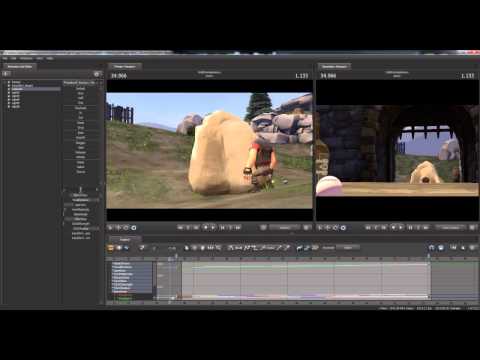Select the highlighted third animation set row
The height and width of the screenshot is (360, 480).
[x=36, y=89]
